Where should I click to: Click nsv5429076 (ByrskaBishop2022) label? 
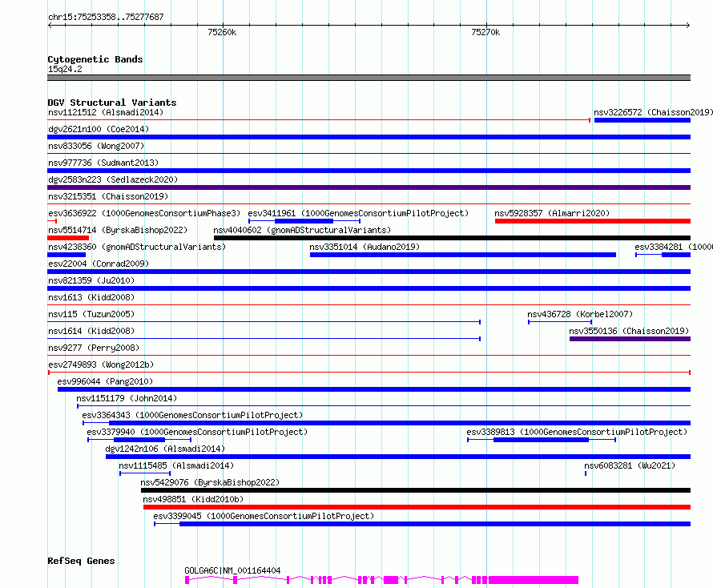(x=210, y=482)
